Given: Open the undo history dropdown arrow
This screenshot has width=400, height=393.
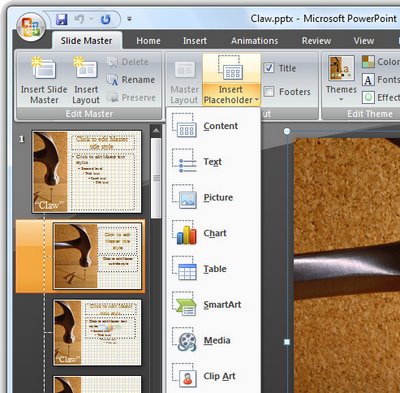Looking at the screenshot, I should point(91,19).
